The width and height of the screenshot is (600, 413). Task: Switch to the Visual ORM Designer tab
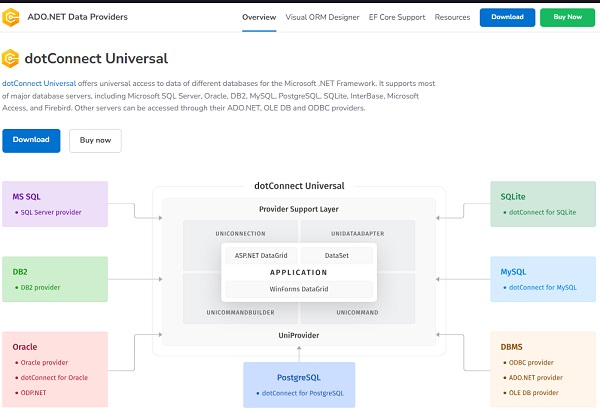(322, 17)
